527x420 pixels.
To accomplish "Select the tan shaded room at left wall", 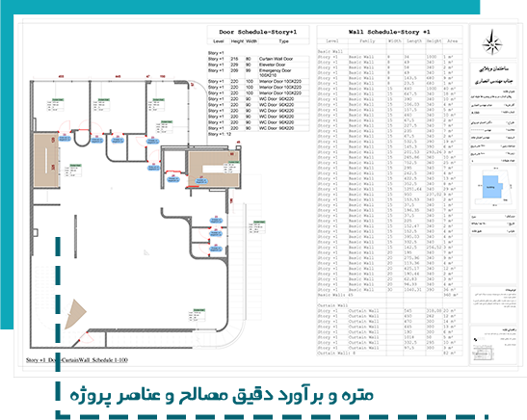I will click(x=46, y=160).
